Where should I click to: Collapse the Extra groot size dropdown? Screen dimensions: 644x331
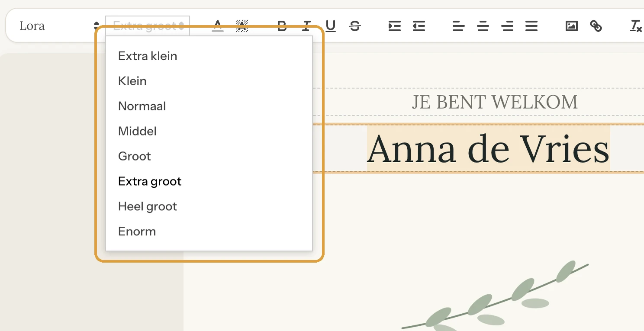pos(148,26)
